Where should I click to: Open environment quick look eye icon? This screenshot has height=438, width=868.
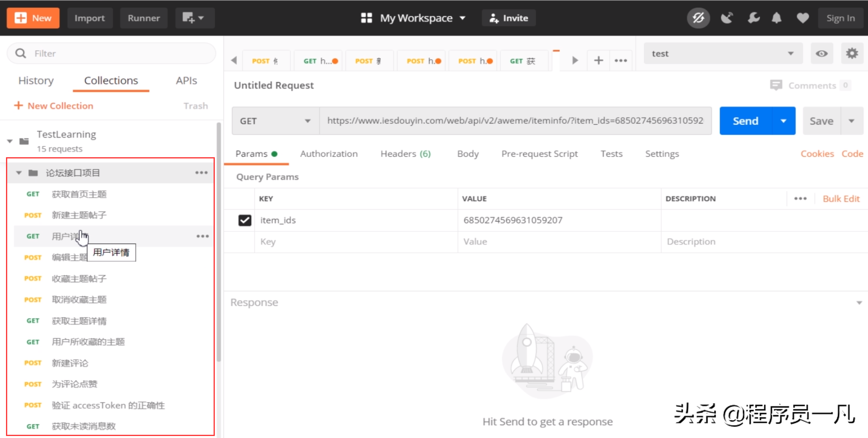pyautogui.click(x=822, y=53)
